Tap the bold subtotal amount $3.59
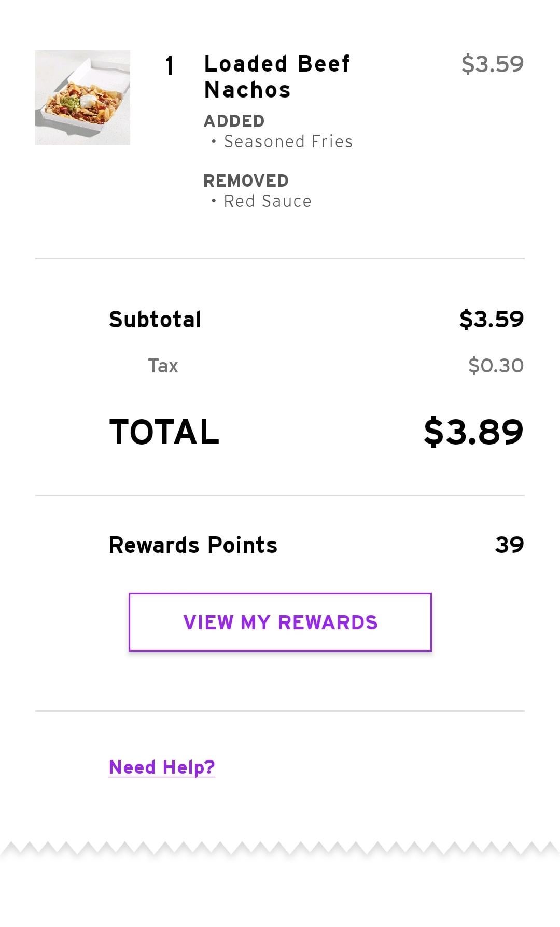560x927 pixels. pyautogui.click(x=491, y=319)
